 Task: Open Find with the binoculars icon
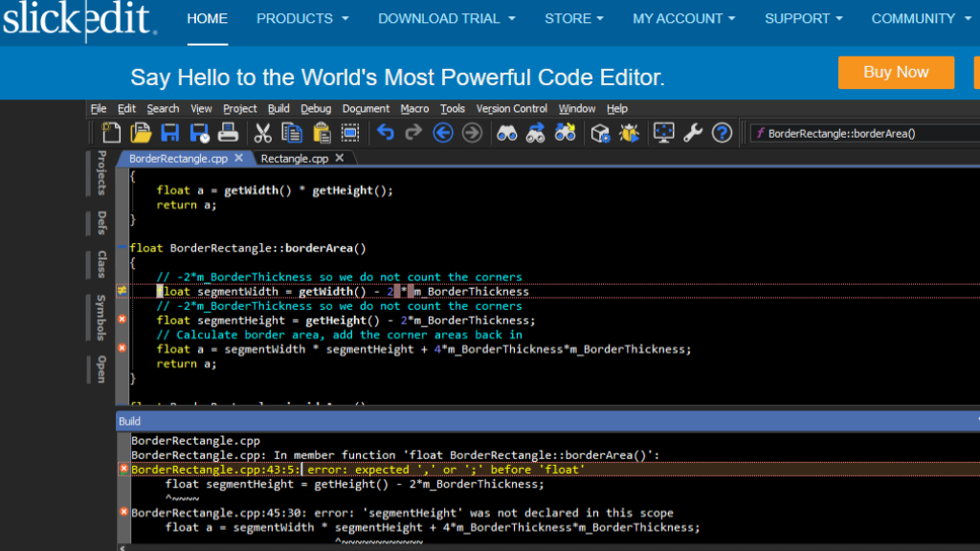(507, 133)
